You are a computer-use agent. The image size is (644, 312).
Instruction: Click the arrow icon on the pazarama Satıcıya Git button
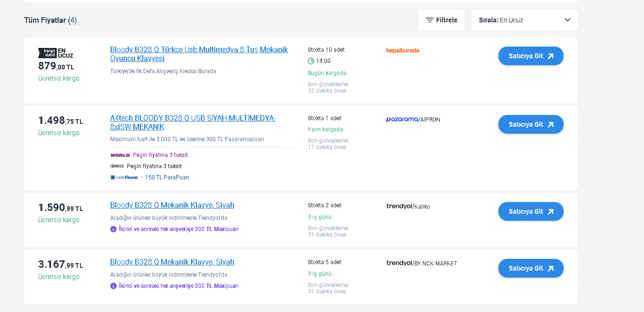point(551,124)
